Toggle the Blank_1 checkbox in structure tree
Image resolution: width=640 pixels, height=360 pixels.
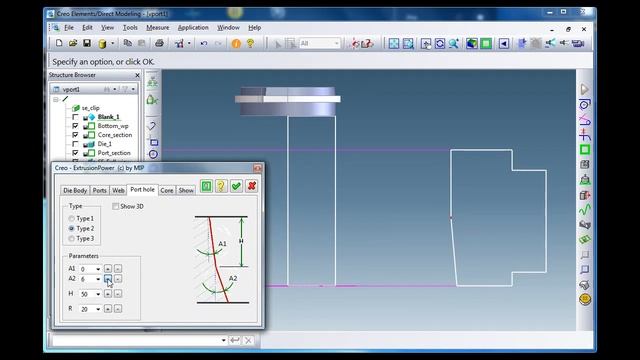(x=75, y=117)
